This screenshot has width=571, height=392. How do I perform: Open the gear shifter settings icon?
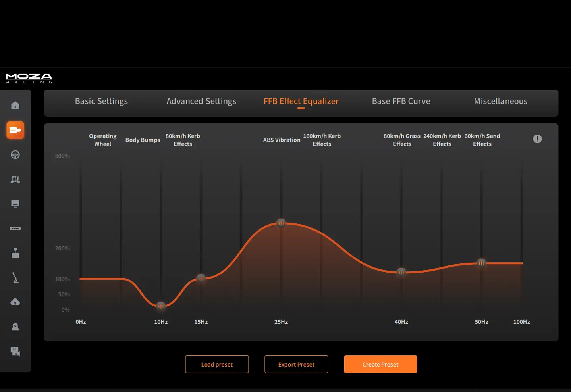click(15, 253)
